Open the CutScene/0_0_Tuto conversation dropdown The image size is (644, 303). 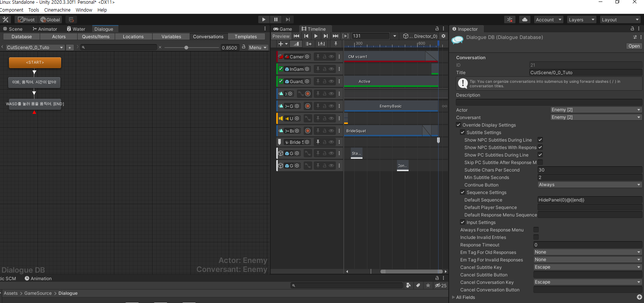point(35,48)
